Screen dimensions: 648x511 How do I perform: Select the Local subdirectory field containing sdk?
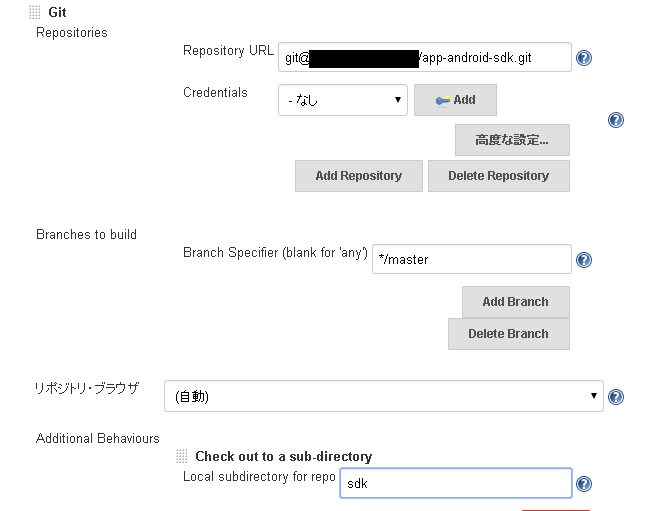click(455, 484)
